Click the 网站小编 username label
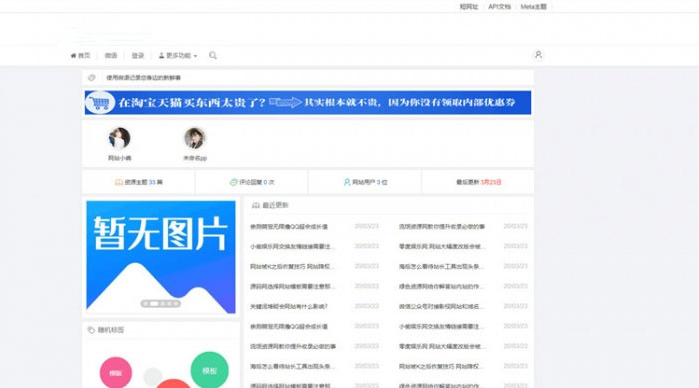Viewport: 699px width, 388px height. 119,158
